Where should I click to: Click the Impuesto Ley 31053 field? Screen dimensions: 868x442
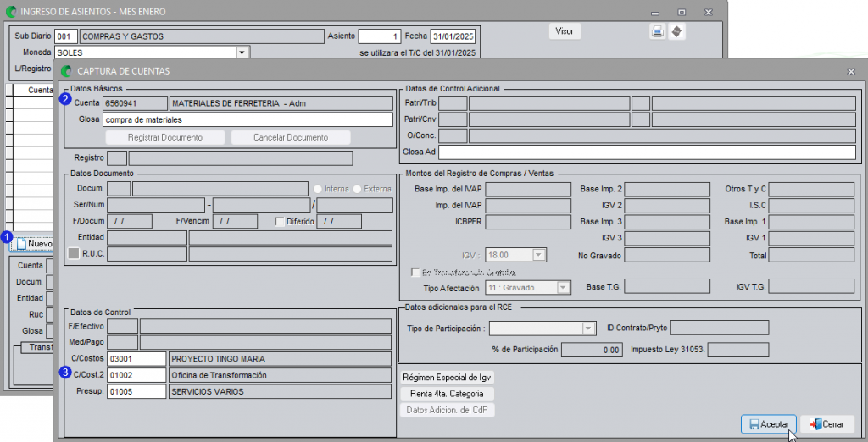pyautogui.click(x=738, y=351)
